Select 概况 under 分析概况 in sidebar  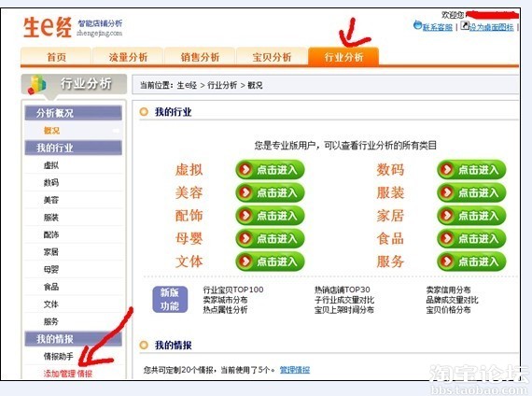51,131
